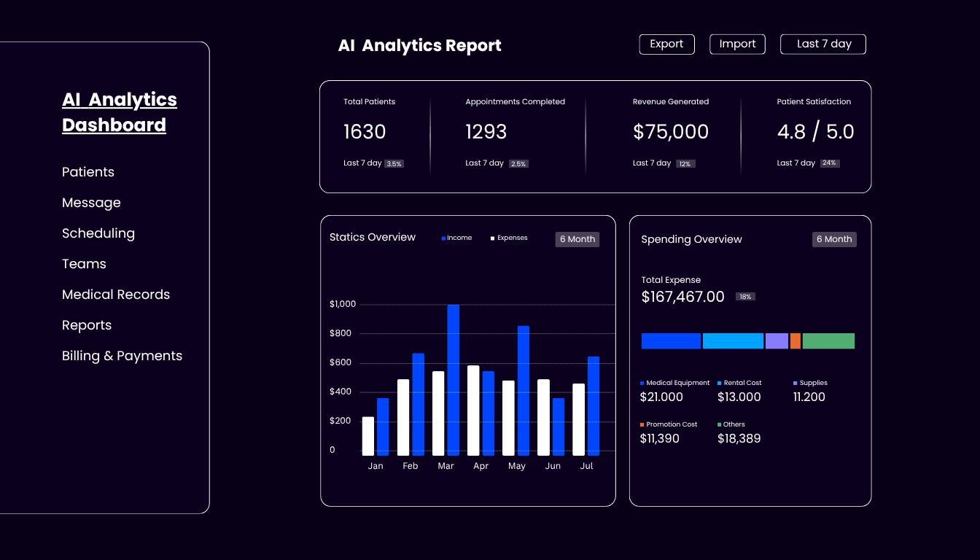Viewport: 980px width, 560px height.
Task: Click the Import button
Action: (737, 44)
